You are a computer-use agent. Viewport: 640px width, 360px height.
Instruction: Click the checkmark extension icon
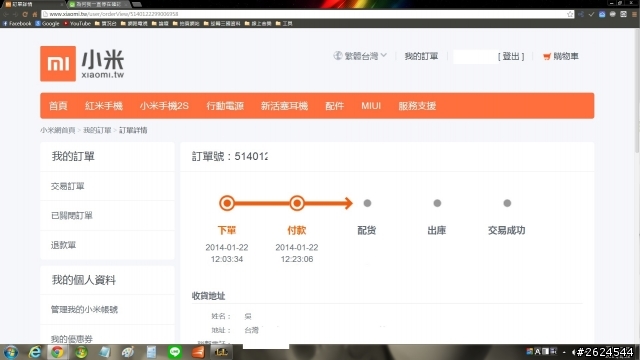(x=591, y=14)
